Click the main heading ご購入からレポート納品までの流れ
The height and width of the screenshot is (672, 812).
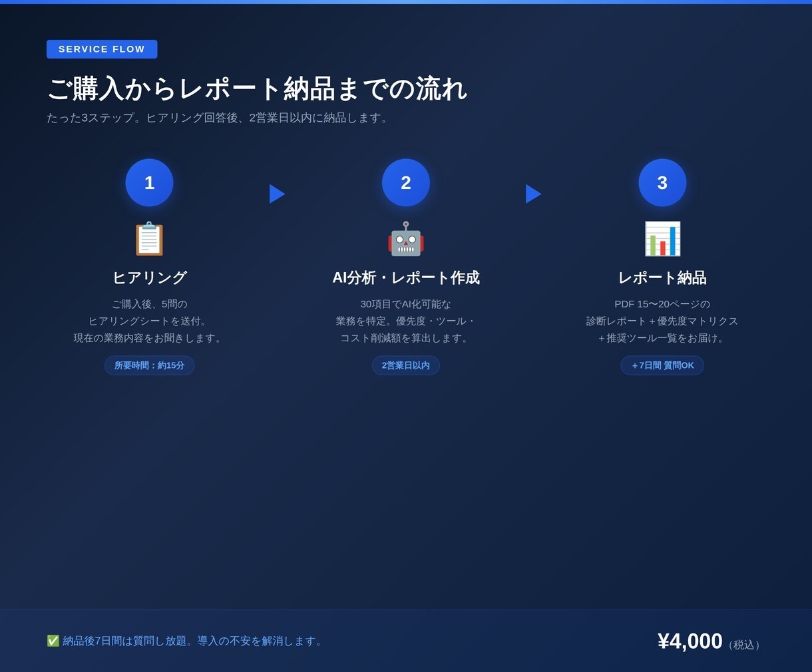[257, 88]
